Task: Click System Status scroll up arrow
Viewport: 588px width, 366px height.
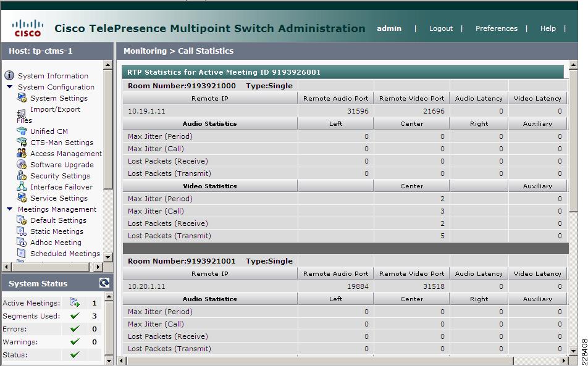Action: (108, 296)
